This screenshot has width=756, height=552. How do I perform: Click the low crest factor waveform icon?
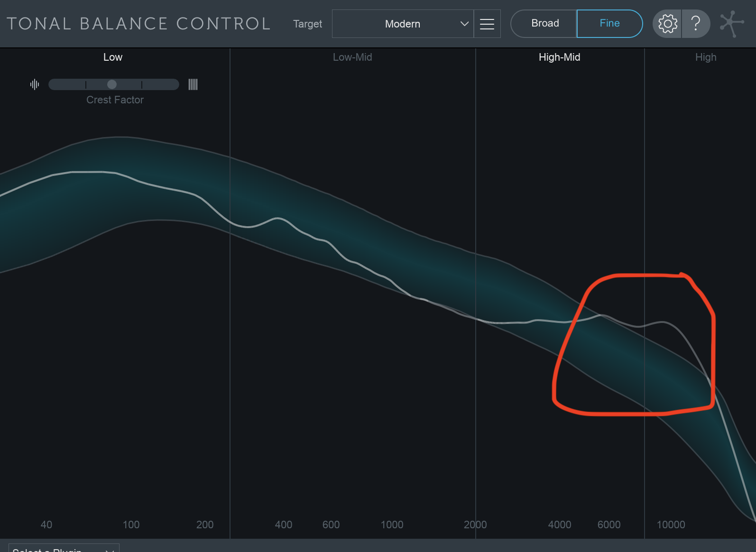[x=35, y=84]
